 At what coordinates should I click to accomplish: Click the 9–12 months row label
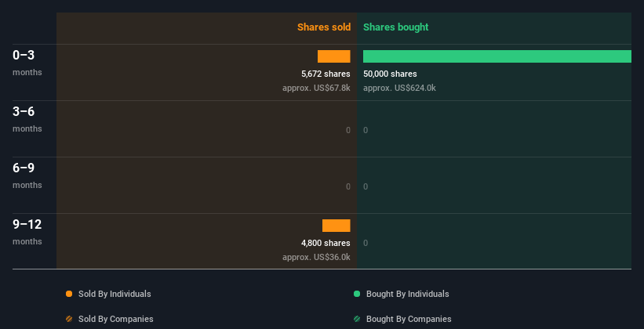click(x=27, y=232)
